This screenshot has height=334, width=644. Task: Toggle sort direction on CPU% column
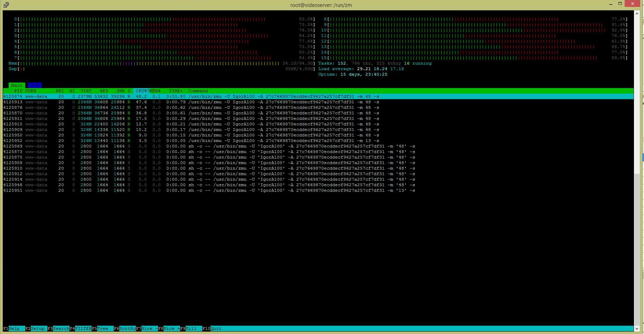click(142, 91)
